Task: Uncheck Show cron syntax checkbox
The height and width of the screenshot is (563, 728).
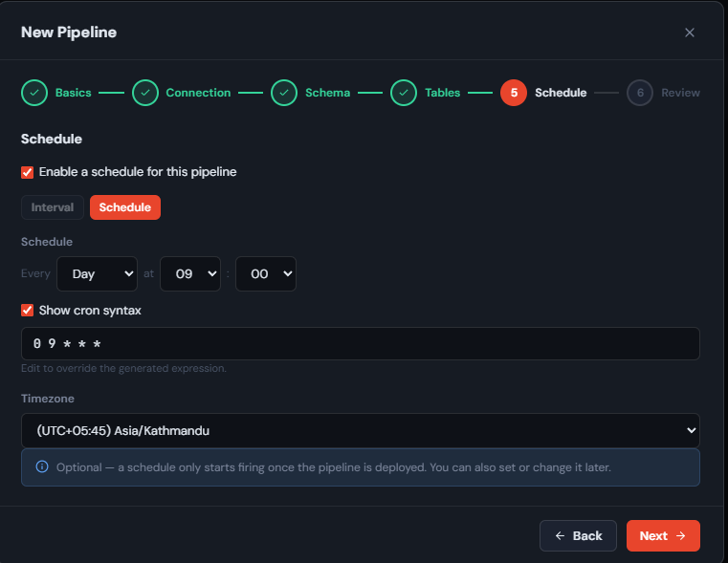Action: [x=28, y=311]
